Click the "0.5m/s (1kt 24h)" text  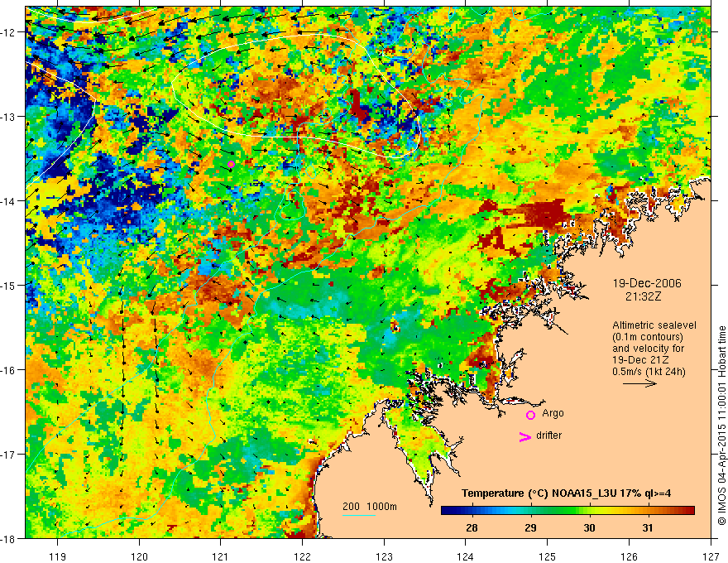tap(649, 372)
